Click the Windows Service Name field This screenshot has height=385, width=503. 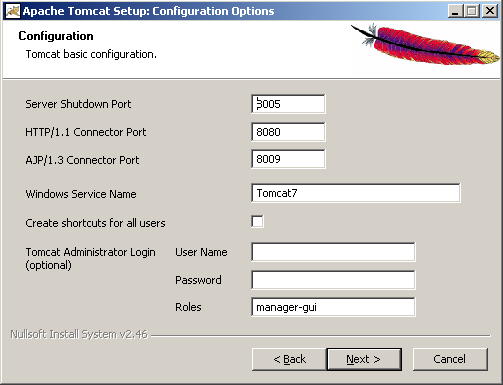point(356,193)
